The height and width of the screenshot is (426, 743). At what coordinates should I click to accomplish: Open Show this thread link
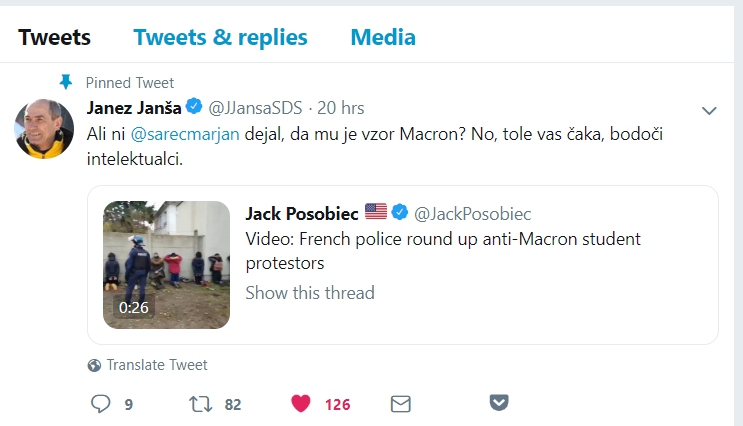coord(310,293)
